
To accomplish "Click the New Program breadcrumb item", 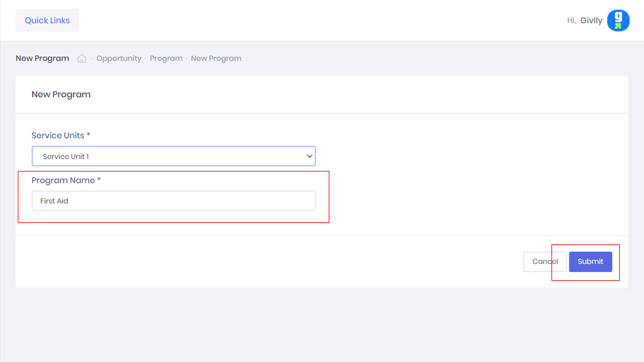I will 216,58.
